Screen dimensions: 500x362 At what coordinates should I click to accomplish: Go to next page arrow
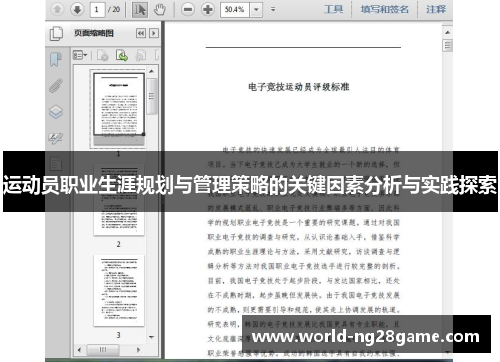(77, 9)
